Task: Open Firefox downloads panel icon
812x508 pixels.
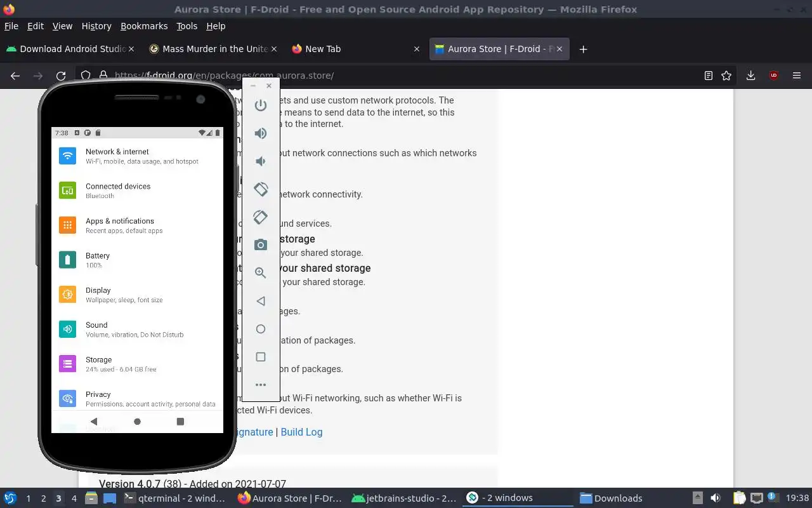Action: 750,76
